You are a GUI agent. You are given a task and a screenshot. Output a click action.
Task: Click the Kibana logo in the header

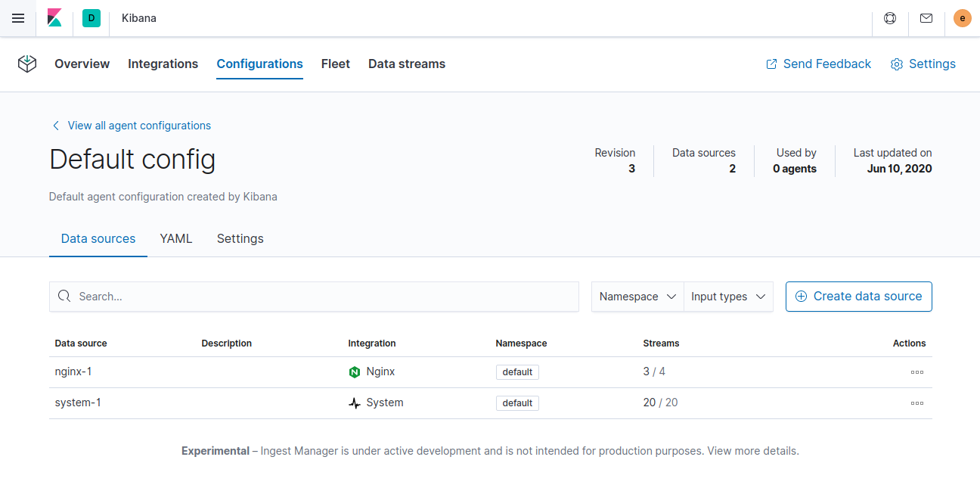click(x=54, y=17)
